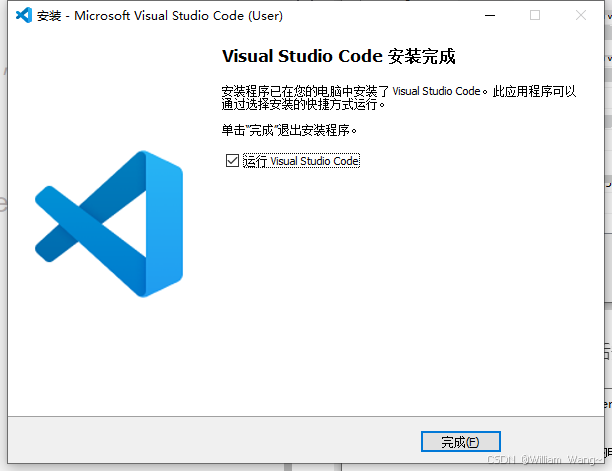Screen dimensions: 612x471
Task: Minimize the installer window
Action: (x=490, y=15)
